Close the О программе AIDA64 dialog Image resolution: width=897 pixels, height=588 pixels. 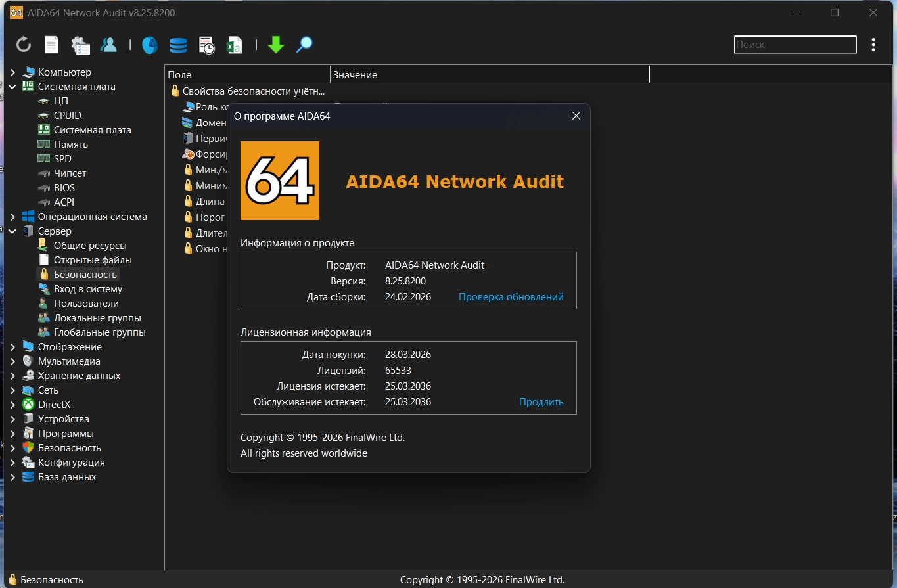click(x=576, y=116)
